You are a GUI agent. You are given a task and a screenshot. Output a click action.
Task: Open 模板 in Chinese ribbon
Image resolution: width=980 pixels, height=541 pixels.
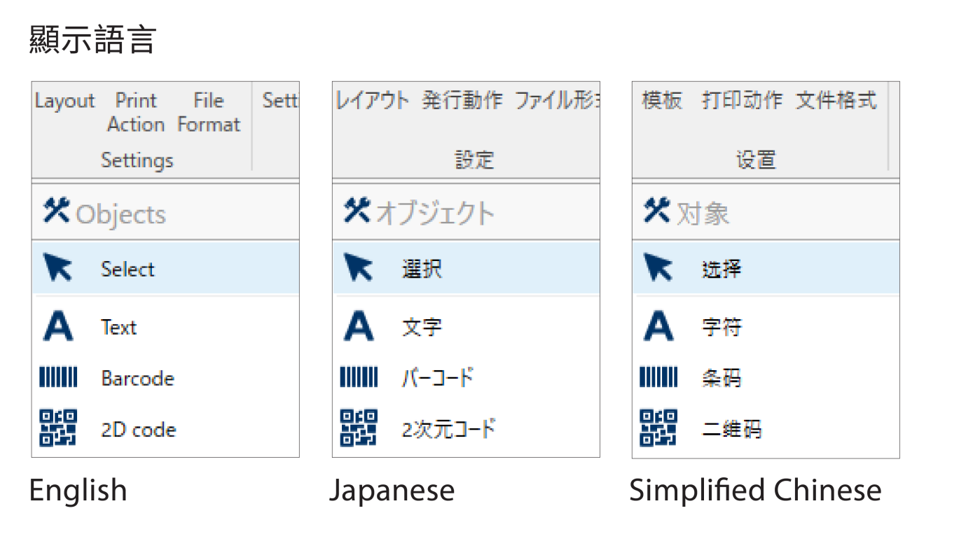pos(662,100)
